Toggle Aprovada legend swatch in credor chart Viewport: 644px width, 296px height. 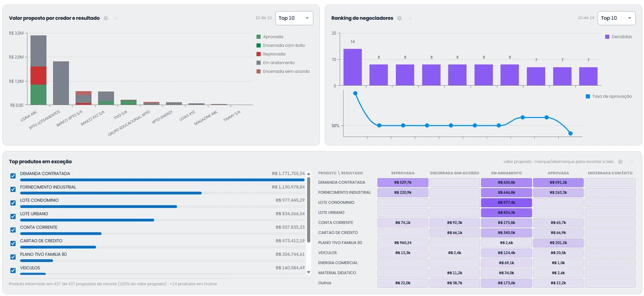tap(259, 36)
